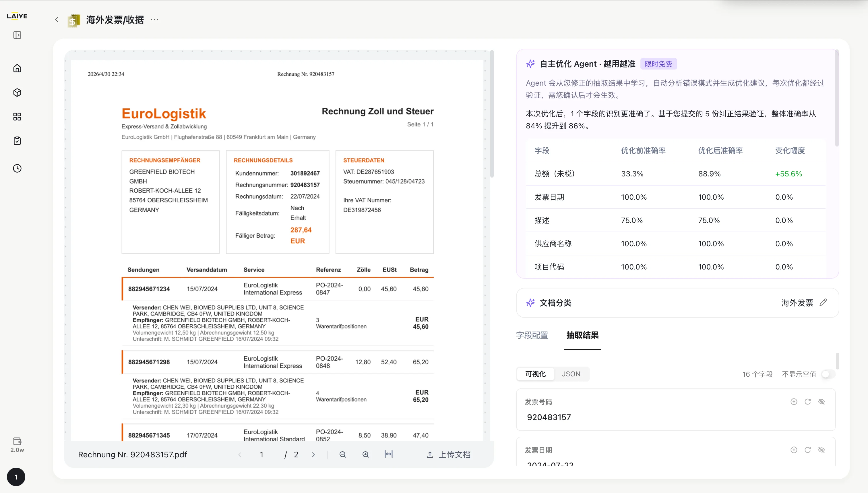
Task: Click the +55.6% change value
Action: click(x=788, y=174)
